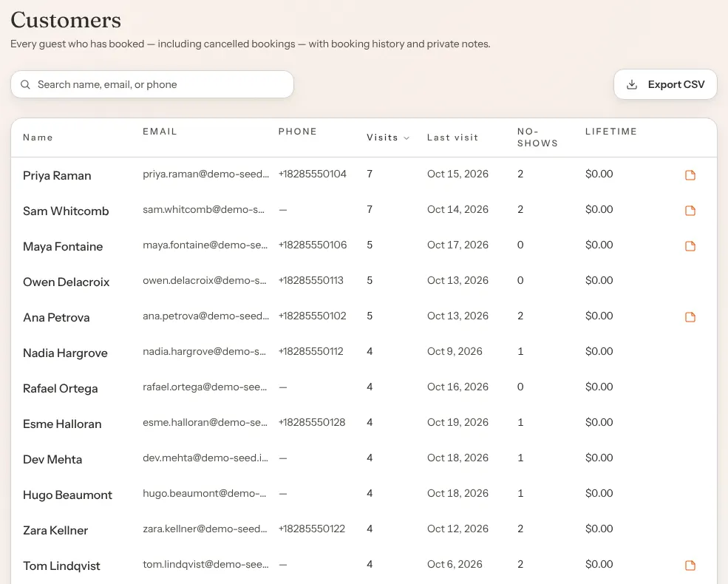Click email maya.fontaine@demo-se...
The image size is (728, 584).
[x=205, y=245]
